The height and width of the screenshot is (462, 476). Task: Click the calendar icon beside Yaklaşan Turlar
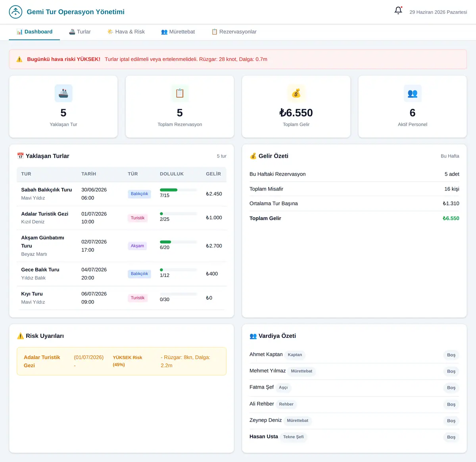(x=20, y=156)
